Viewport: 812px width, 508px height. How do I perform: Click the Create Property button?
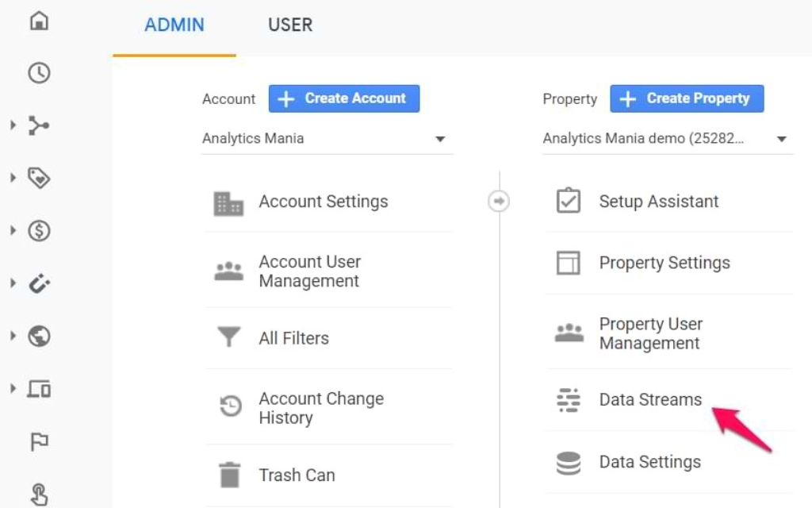point(687,98)
